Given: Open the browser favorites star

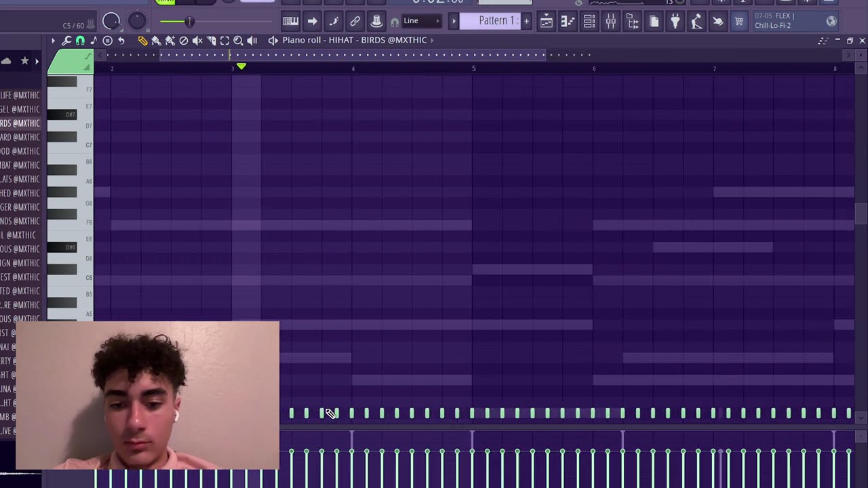Looking at the screenshot, I should (25, 61).
